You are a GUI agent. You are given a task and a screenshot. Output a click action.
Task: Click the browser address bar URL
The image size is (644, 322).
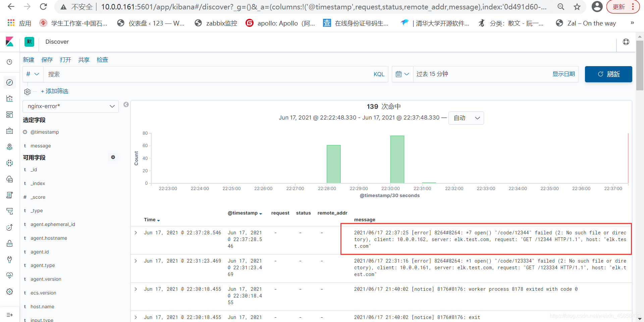pos(324,7)
